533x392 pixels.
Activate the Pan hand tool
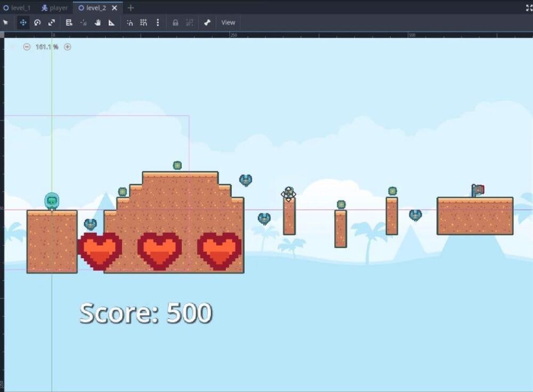pyautogui.click(x=98, y=23)
